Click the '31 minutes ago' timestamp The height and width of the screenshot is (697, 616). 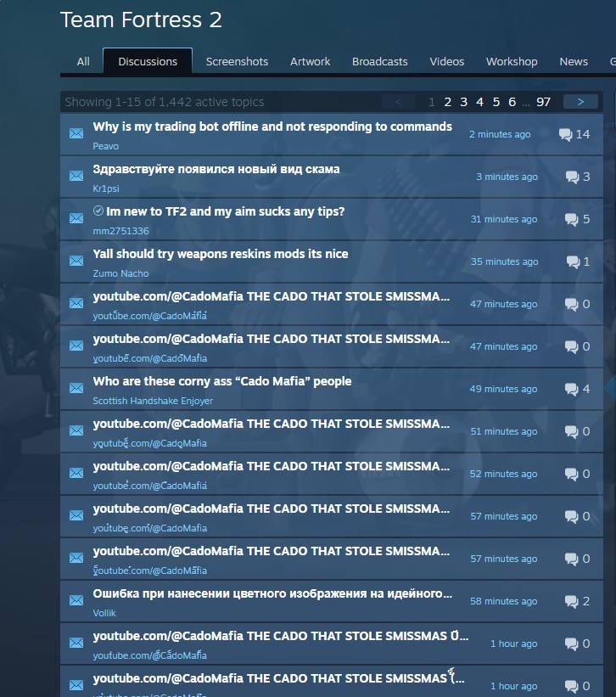tap(504, 219)
